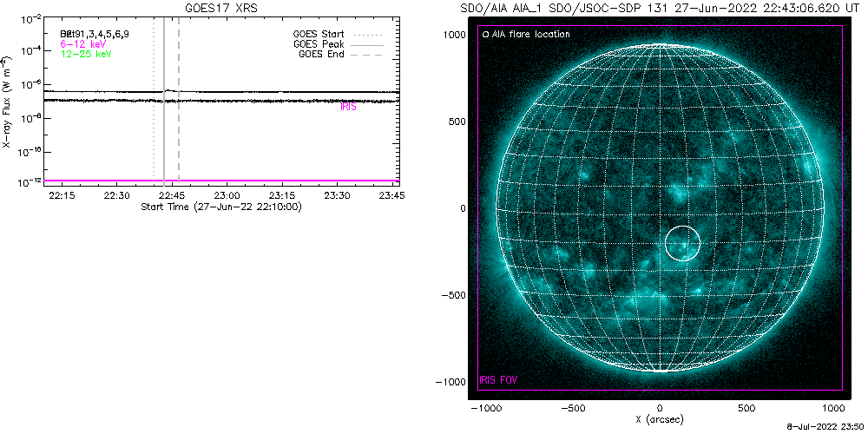The width and height of the screenshot is (868, 434).
Task: Click the SDO/AIA image title text
Action: pos(659,9)
